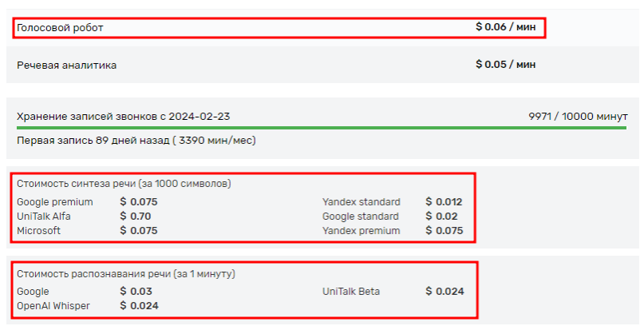Click the Хранение записей звонков label
Image resolution: width=644 pixels, height=334 pixels.
point(124,117)
